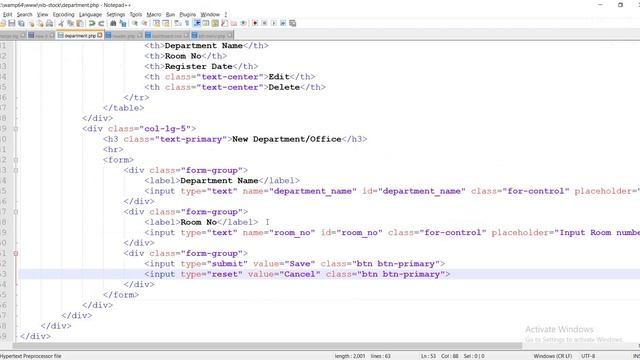The image size is (640, 360).
Task: Open the Search menu
Action: pos(24,14)
